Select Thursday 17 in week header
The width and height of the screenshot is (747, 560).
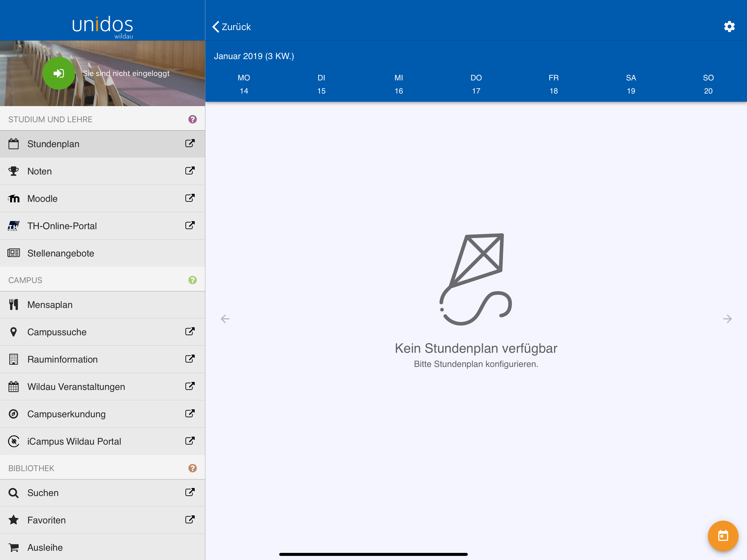pyautogui.click(x=476, y=84)
